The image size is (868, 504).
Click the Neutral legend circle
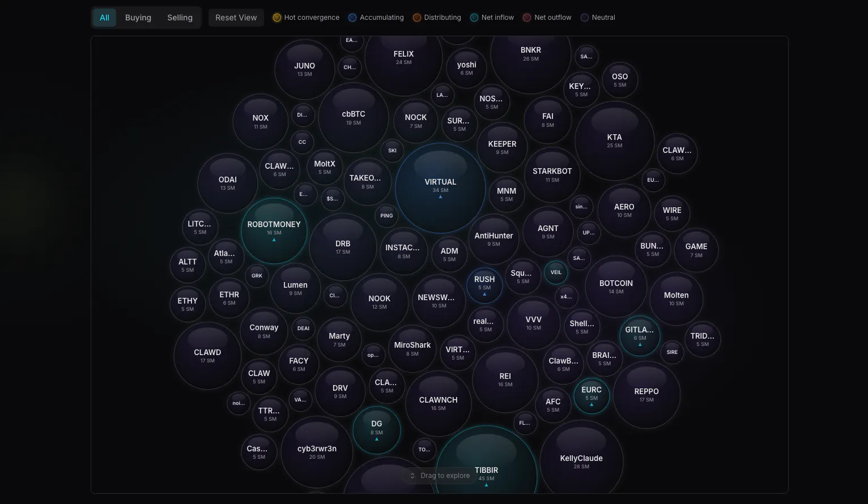point(585,18)
